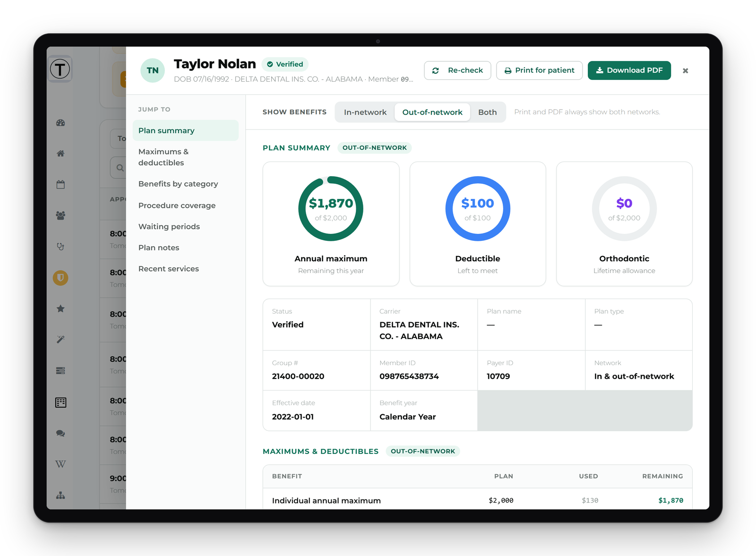
Task: Jump to Plan notes section
Action: 185,248
